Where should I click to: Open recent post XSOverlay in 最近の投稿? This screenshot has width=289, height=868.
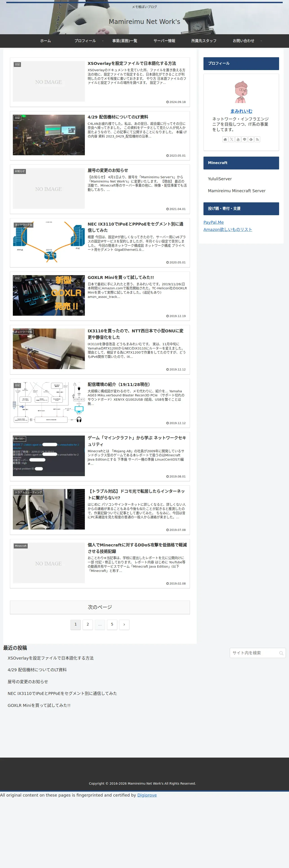pos(50,658)
